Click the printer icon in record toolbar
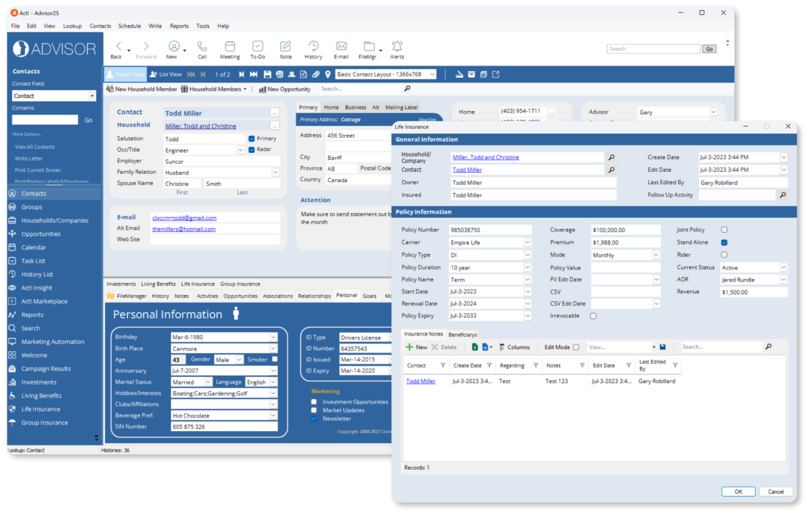 (279, 74)
